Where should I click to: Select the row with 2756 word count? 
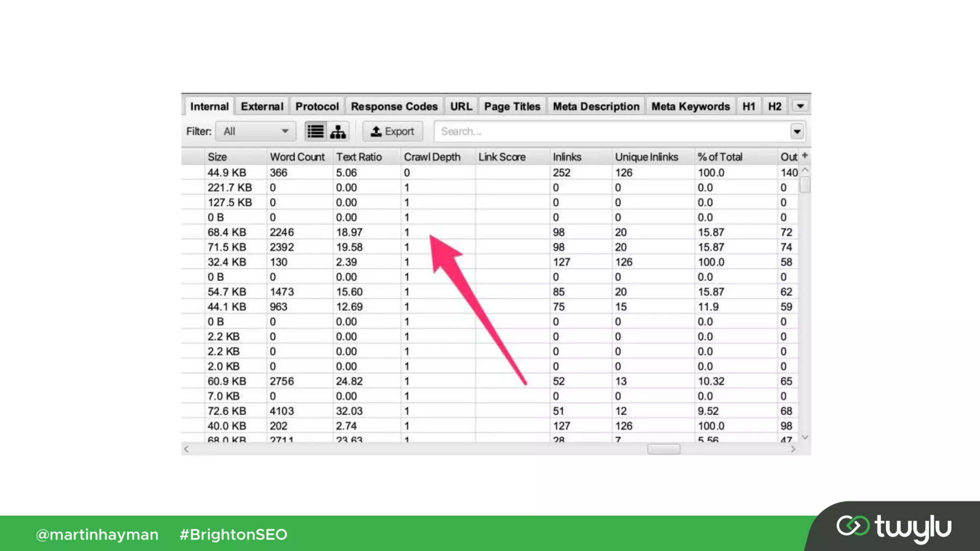pyautogui.click(x=281, y=381)
